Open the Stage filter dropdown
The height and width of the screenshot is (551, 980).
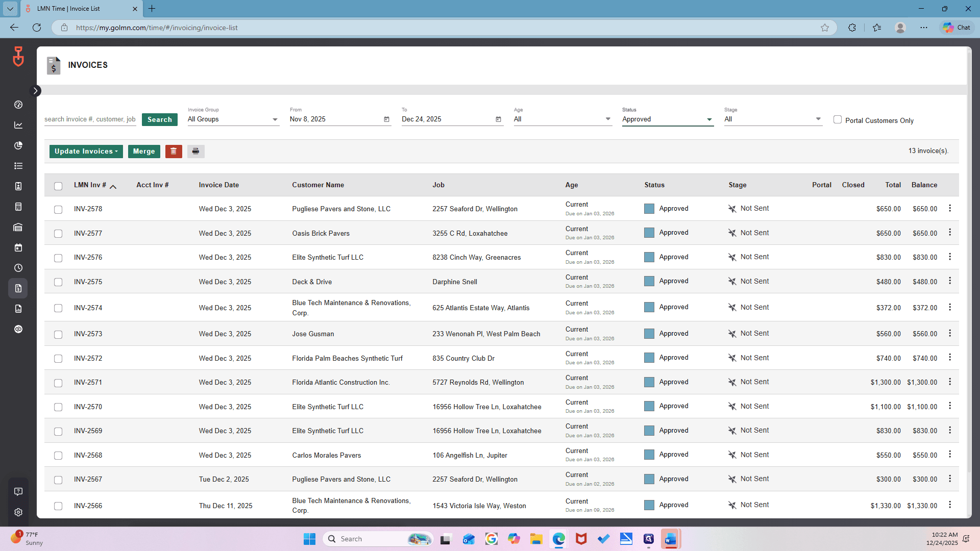point(773,119)
